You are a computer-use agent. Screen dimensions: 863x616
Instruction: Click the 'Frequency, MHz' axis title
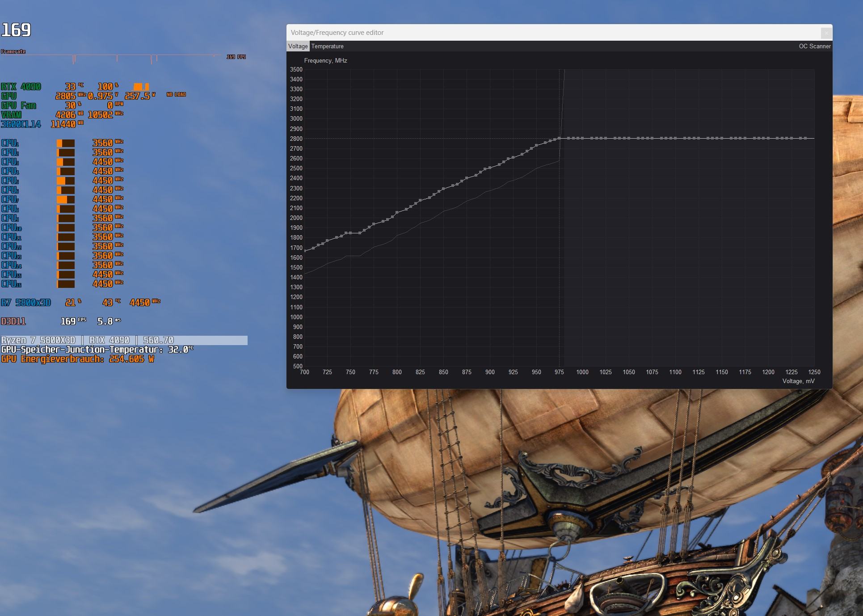click(x=325, y=61)
